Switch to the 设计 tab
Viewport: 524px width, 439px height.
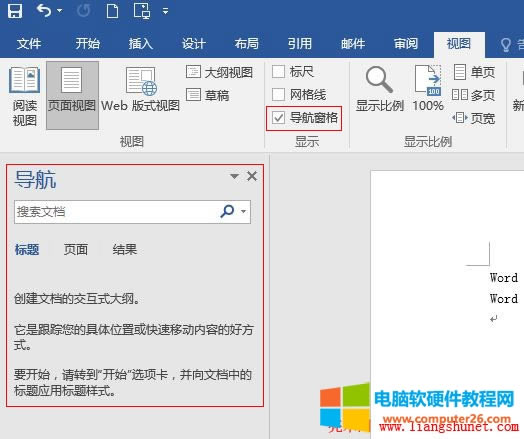tap(194, 44)
